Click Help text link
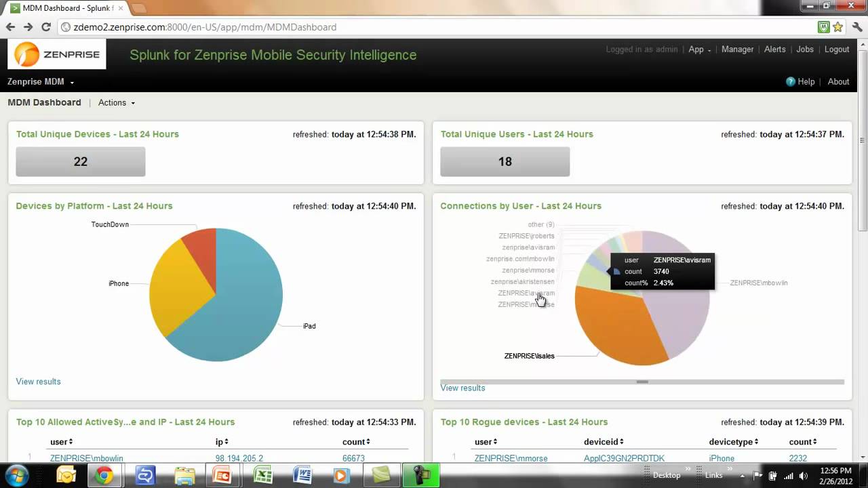Screen dimensions: 868x488 point(806,82)
